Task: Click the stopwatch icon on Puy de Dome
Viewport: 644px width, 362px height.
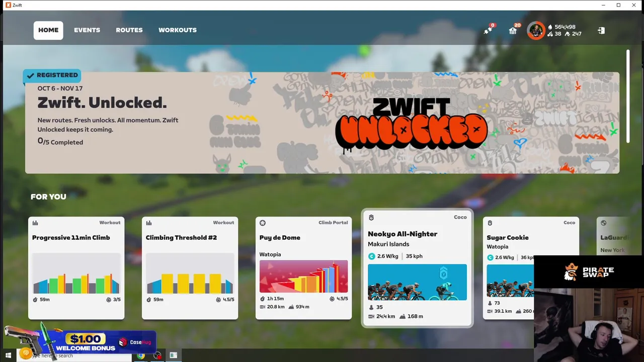Action: point(263,299)
